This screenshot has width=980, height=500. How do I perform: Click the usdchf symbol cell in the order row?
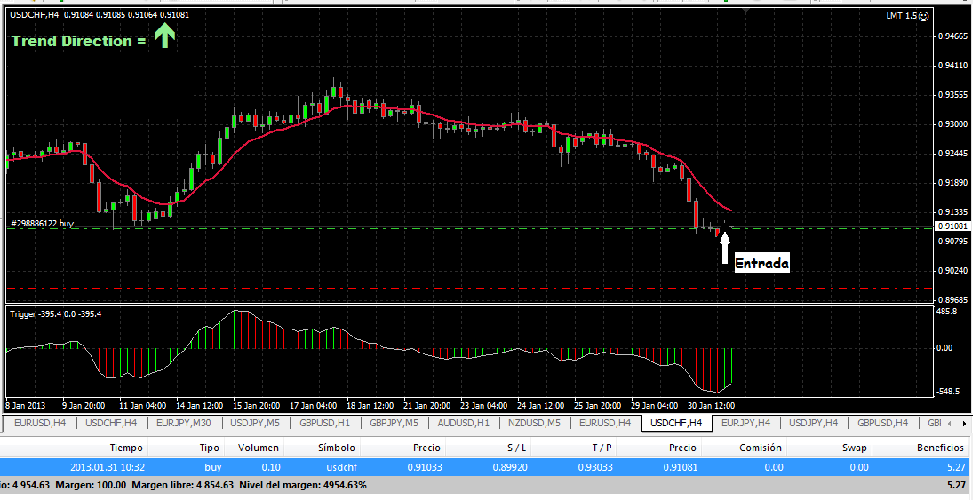pos(341,467)
